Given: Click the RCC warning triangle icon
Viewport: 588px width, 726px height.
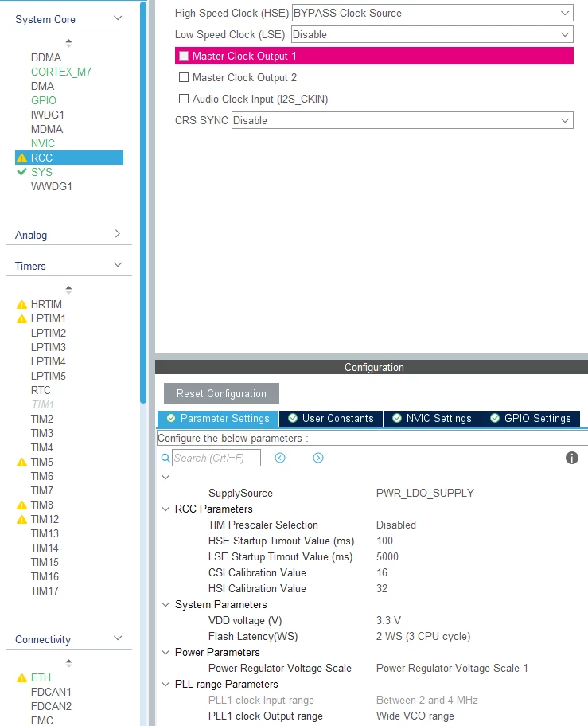Looking at the screenshot, I should click(21, 158).
